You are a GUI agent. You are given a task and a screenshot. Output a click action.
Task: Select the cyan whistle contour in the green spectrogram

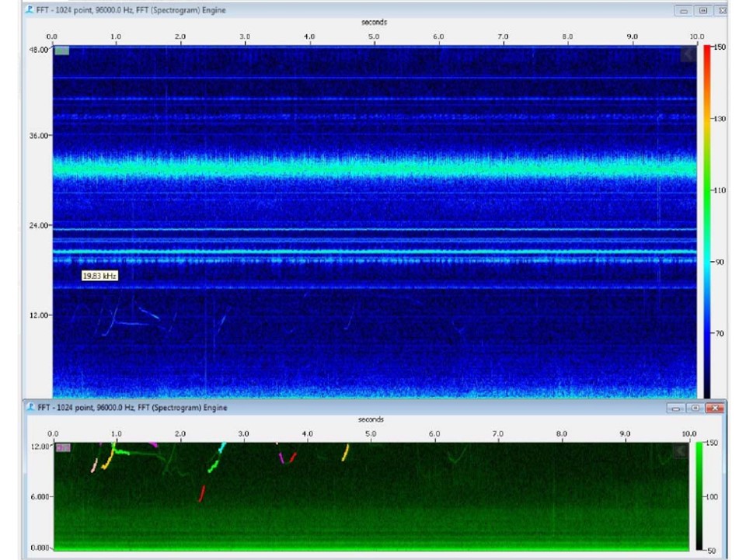pyautogui.click(x=223, y=447)
